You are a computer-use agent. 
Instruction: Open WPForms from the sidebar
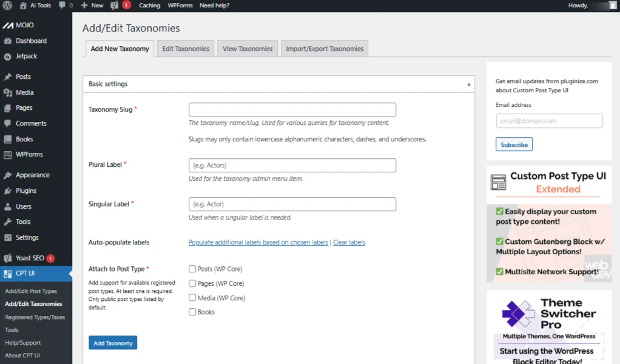pos(29,155)
